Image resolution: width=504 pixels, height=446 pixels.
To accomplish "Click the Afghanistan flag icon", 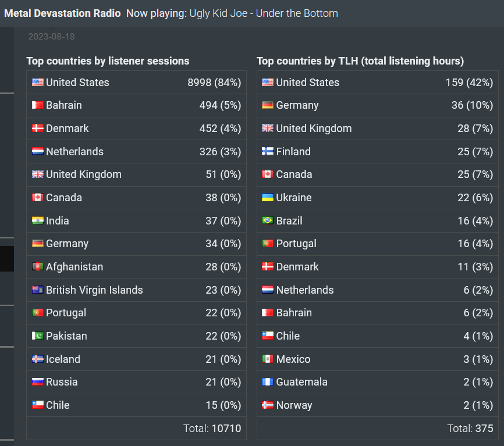I will pos(38,266).
